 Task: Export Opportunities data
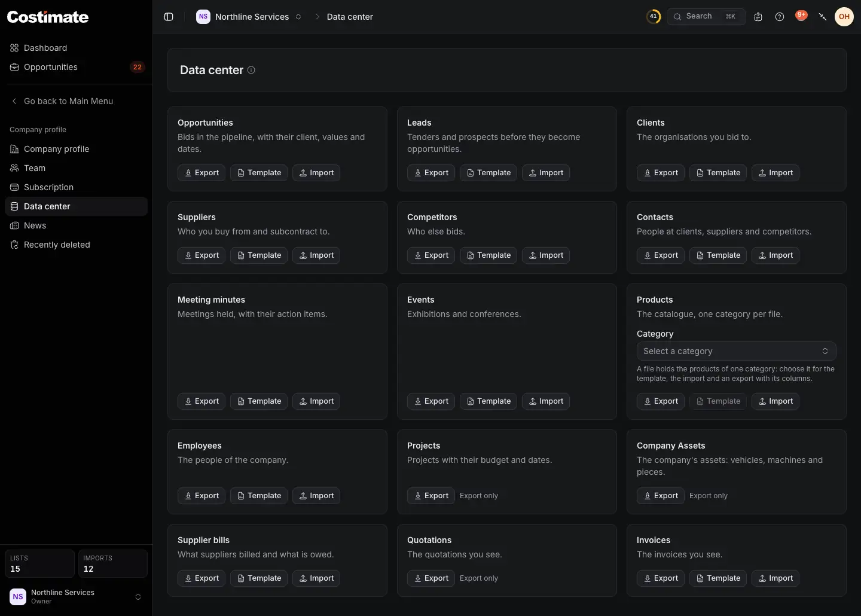coord(201,173)
